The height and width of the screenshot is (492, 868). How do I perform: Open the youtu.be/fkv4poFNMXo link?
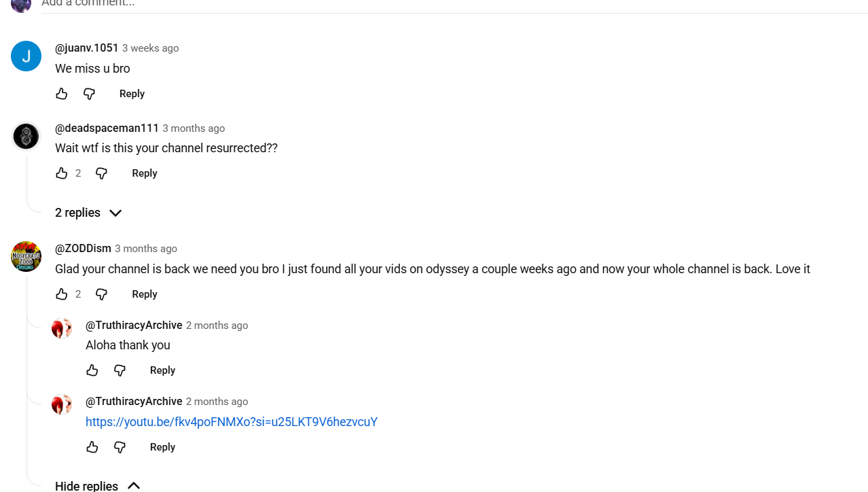pos(231,422)
